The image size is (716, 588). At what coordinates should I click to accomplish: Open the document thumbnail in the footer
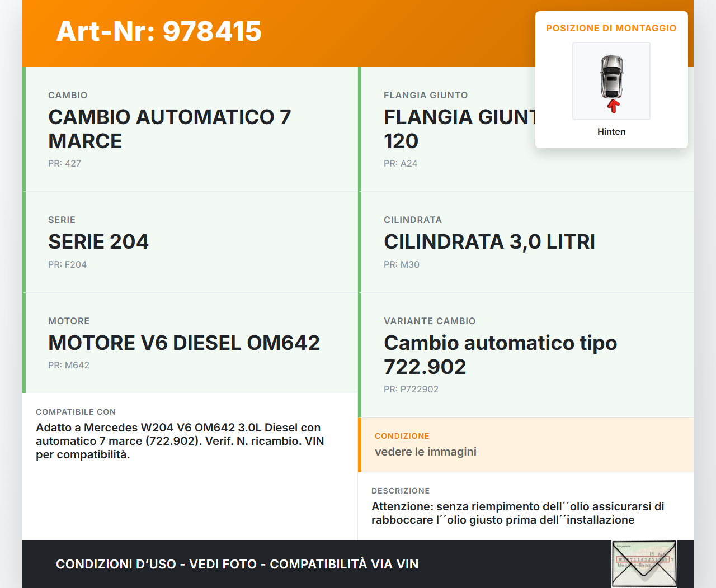coord(644,563)
